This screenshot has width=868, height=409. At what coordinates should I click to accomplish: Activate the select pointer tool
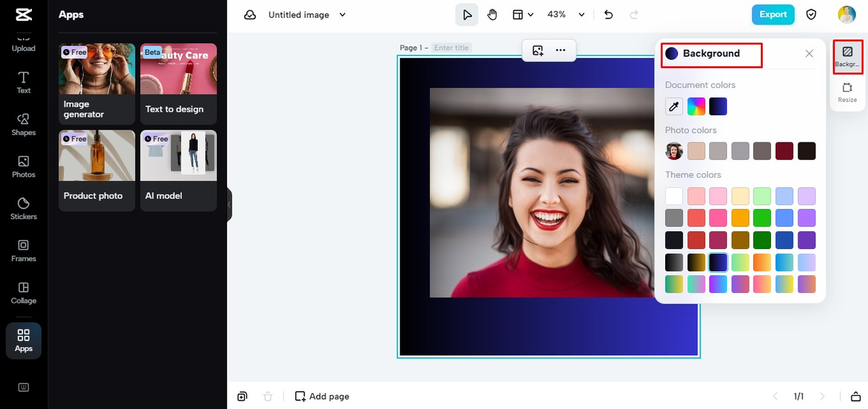[x=467, y=14]
